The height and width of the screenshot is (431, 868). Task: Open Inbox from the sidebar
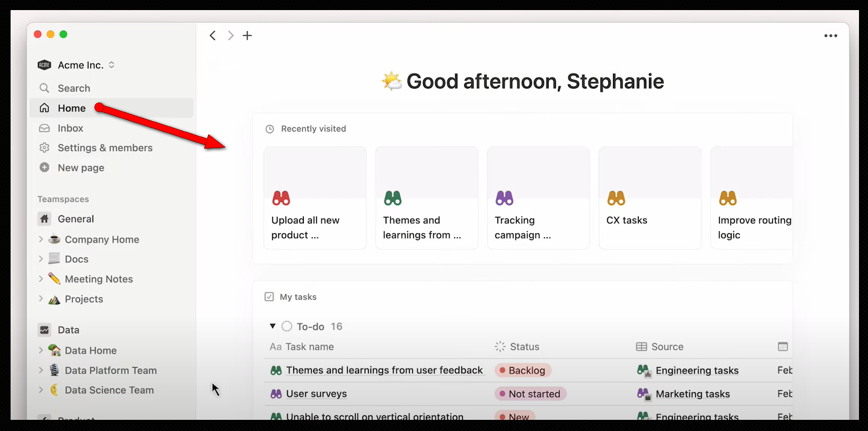(70, 128)
